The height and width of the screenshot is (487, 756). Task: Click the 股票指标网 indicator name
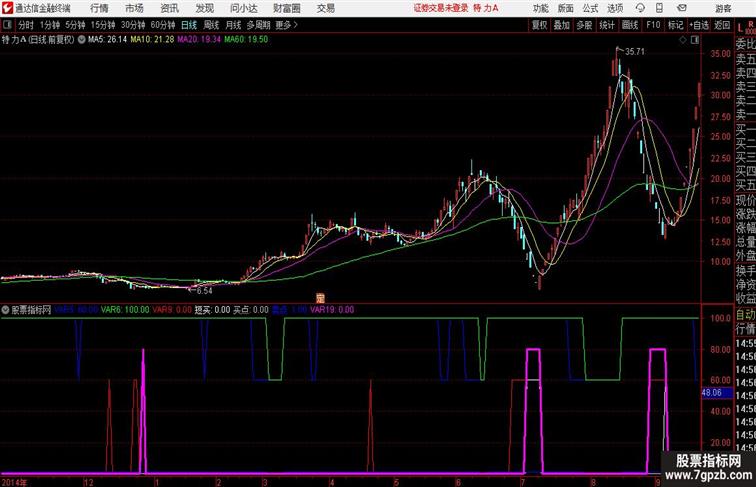click(x=31, y=310)
